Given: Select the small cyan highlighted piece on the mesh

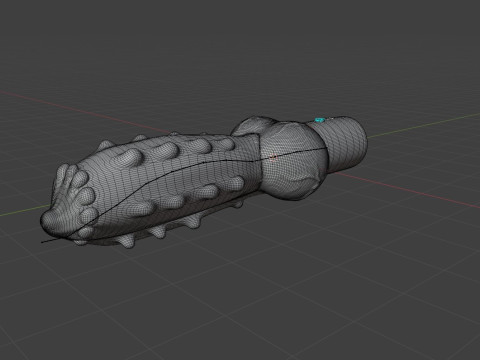Looking at the screenshot, I should (x=320, y=120).
